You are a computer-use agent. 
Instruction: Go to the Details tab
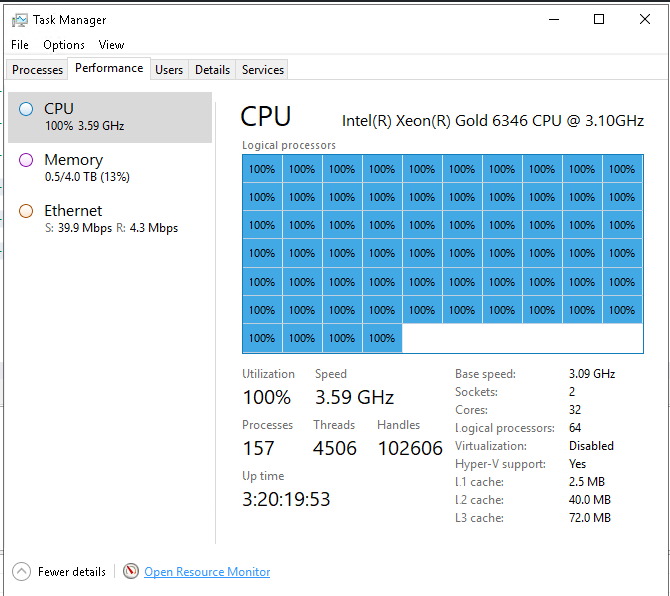(x=212, y=70)
